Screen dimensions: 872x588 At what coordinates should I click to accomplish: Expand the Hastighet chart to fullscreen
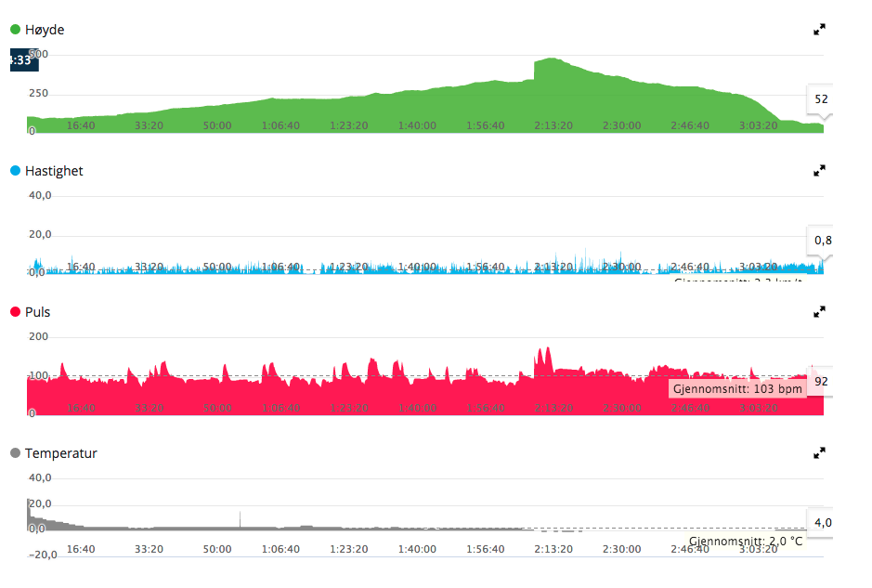(819, 171)
